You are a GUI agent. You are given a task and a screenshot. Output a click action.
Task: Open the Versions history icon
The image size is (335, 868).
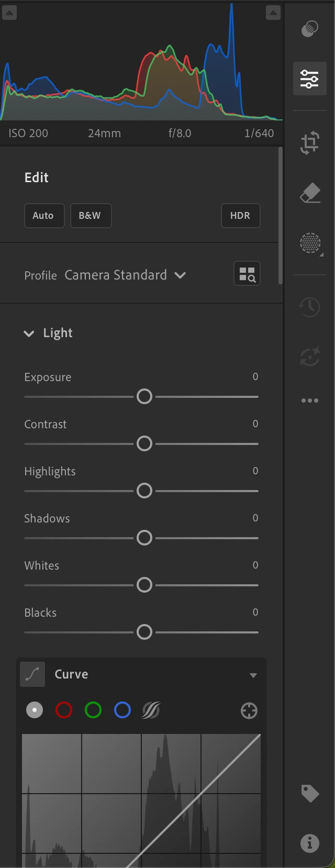(x=309, y=307)
